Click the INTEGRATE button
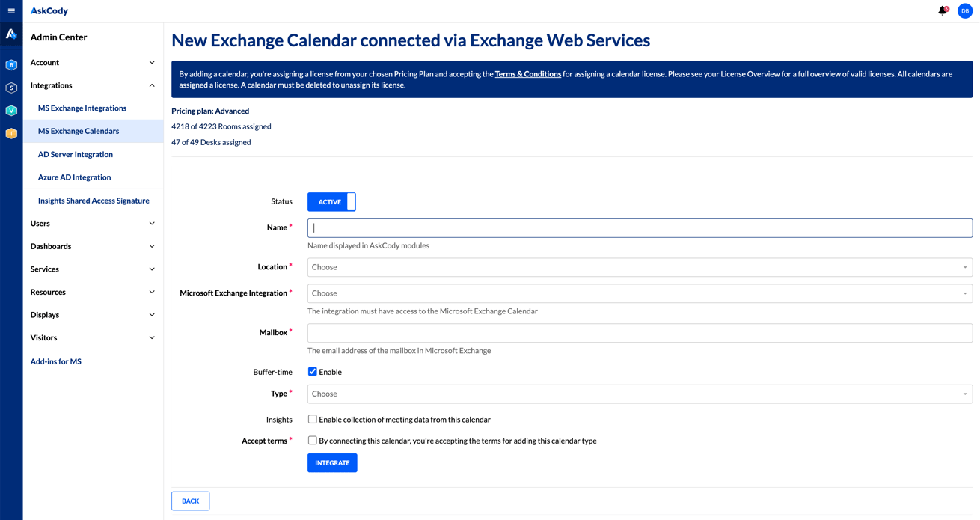The image size is (980, 520). (332, 462)
